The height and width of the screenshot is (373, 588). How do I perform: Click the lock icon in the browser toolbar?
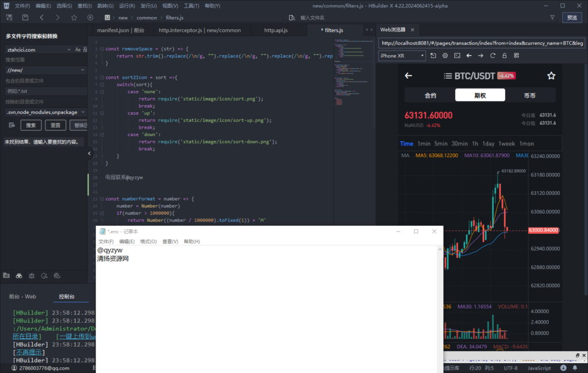(x=504, y=56)
